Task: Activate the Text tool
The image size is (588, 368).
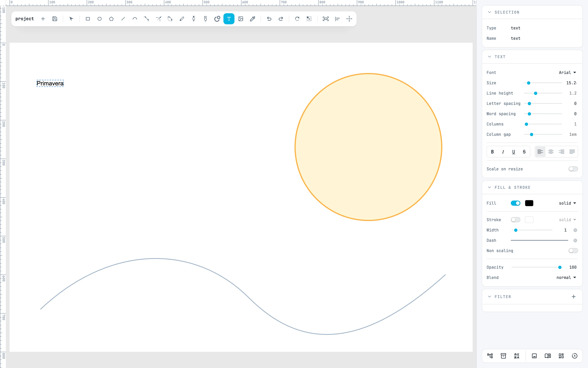Action: pyautogui.click(x=229, y=19)
